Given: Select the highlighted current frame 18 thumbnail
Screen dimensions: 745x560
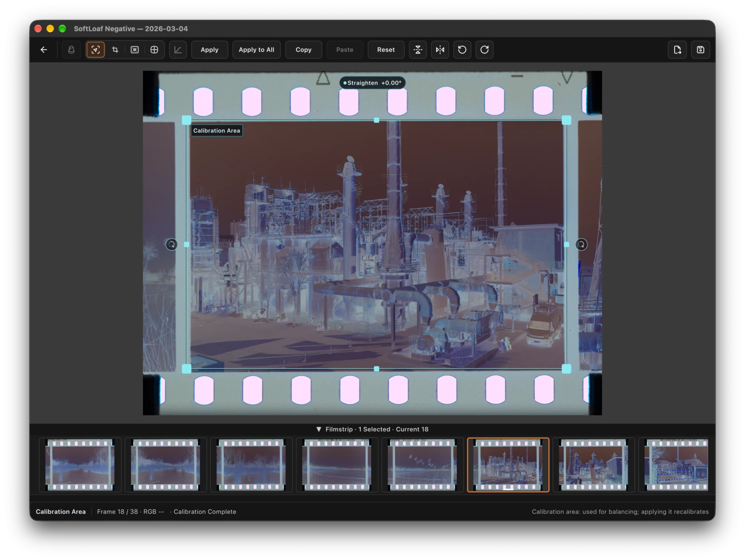Looking at the screenshot, I should (508, 465).
